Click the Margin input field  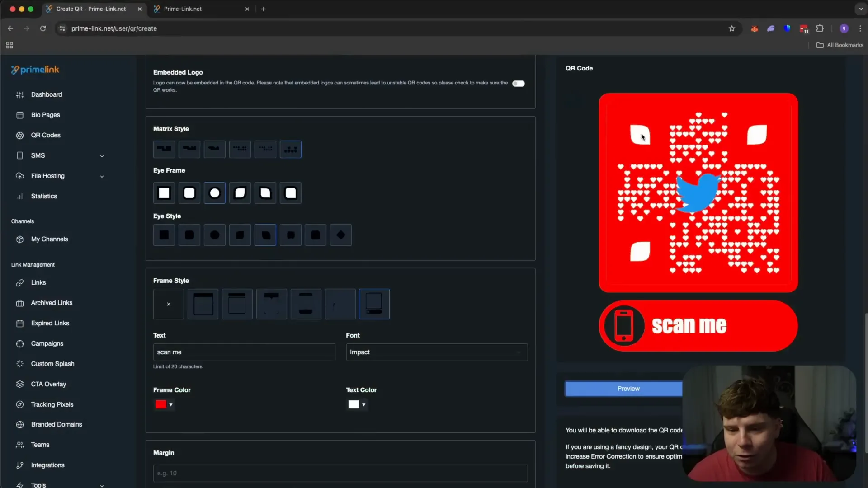pyautogui.click(x=340, y=473)
